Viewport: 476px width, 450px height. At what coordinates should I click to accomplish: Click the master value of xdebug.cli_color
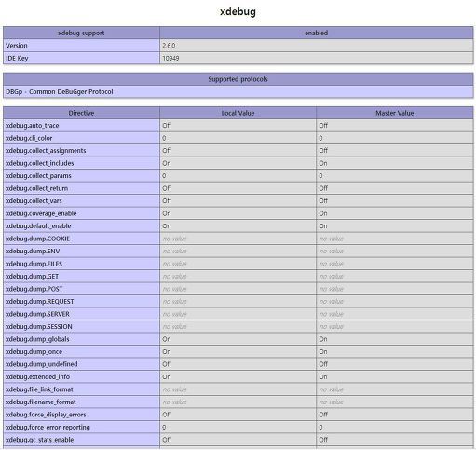[320, 138]
